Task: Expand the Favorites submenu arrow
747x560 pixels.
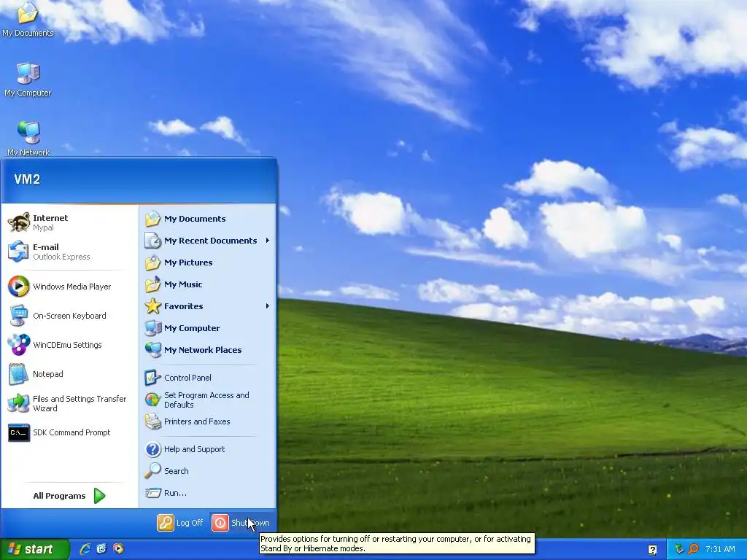Action: click(268, 306)
